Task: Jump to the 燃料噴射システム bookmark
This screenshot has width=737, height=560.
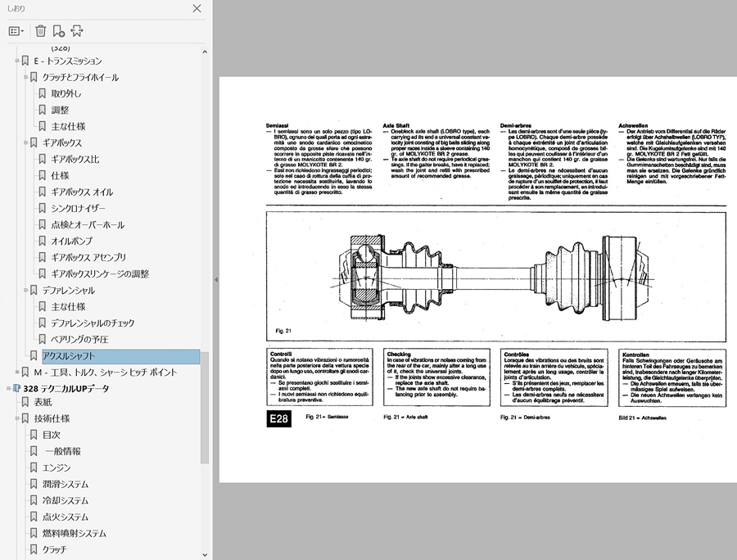Action: tap(75, 533)
